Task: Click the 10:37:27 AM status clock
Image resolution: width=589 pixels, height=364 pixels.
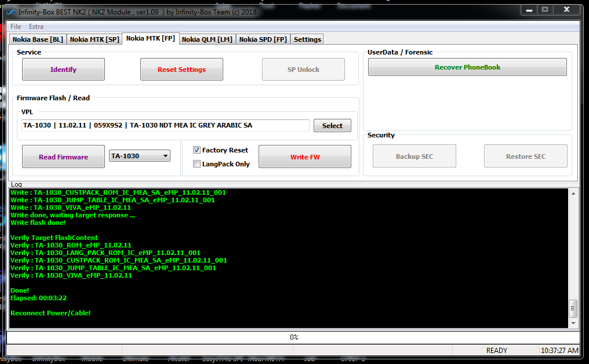Action: click(x=559, y=351)
